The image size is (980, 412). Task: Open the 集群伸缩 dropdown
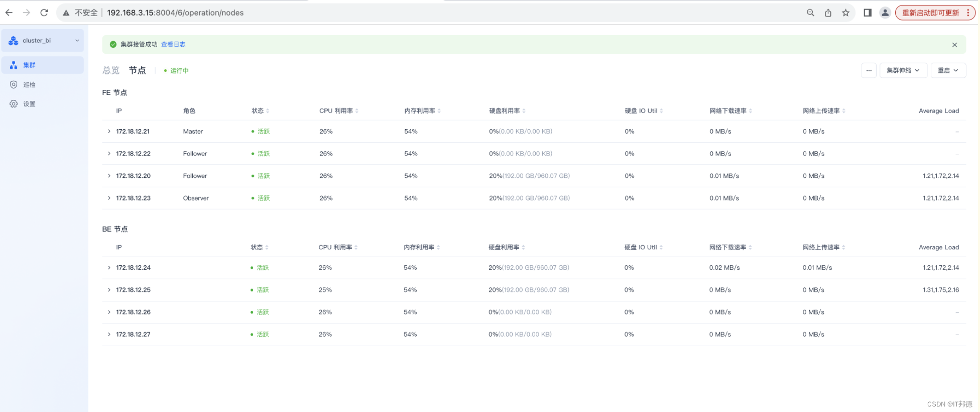(903, 70)
